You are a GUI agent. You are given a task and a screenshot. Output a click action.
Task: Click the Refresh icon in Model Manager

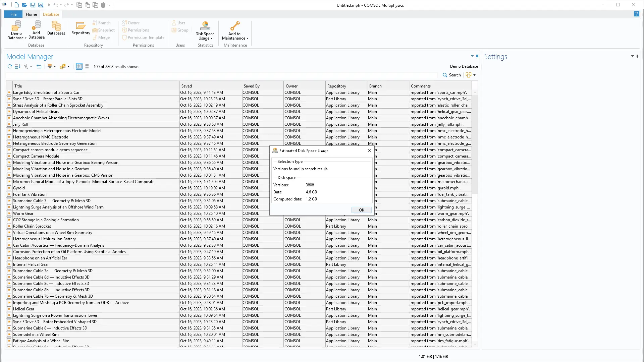10,66
